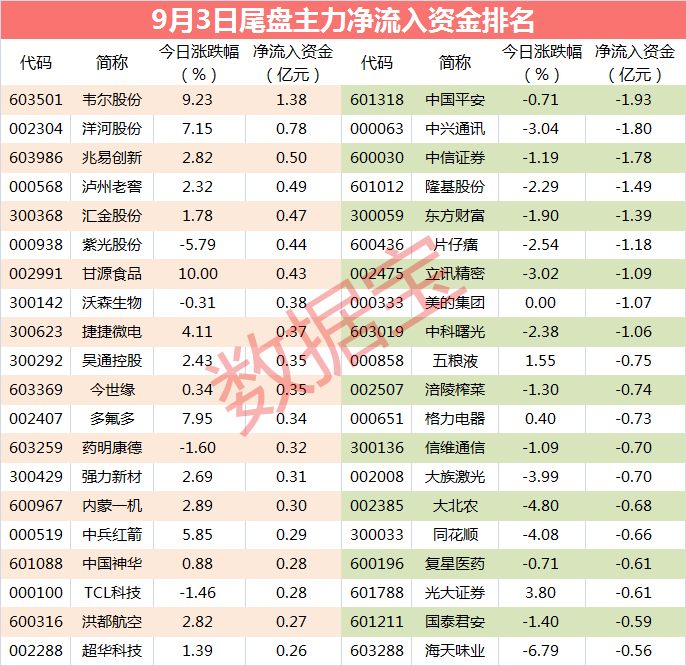Screen dimensions: 686x666
Task: Click stock name 东方财富
Action: click(x=455, y=216)
